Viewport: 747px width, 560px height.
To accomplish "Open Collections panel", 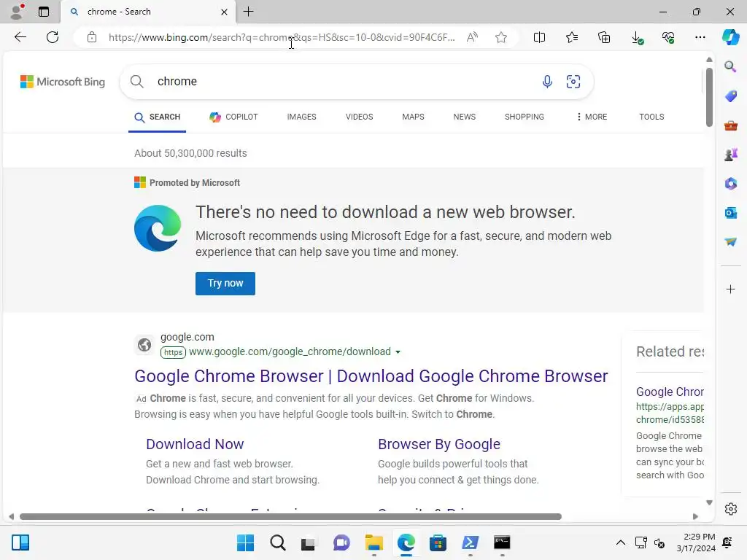I will [603, 37].
